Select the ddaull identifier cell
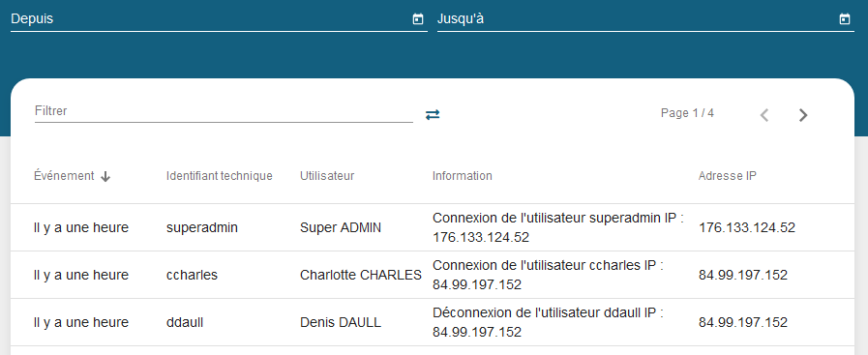This screenshot has height=355, width=868. click(185, 322)
